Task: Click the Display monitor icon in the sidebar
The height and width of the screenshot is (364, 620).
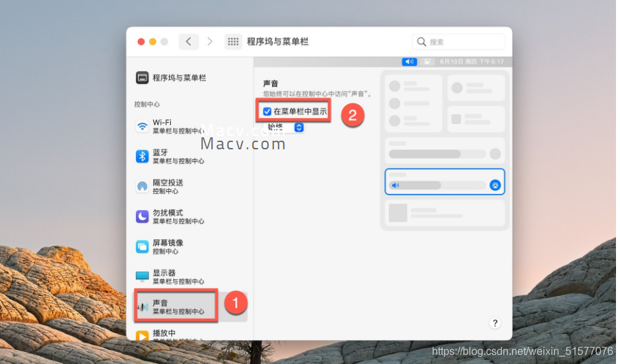Action: pyautogui.click(x=143, y=276)
